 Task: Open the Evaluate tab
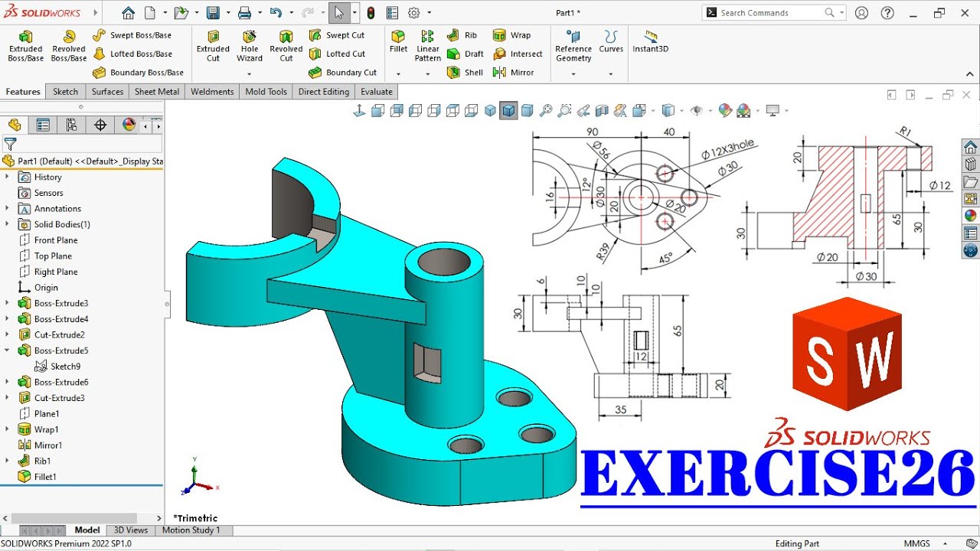377,92
